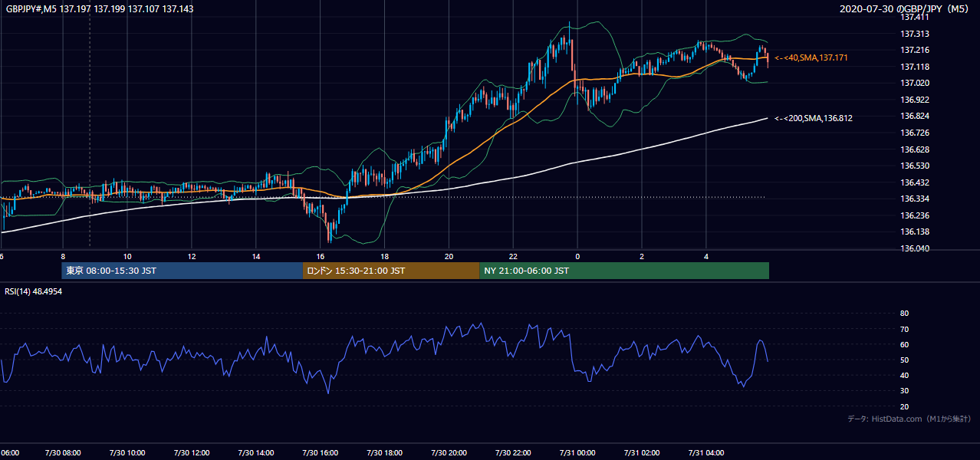The height and width of the screenshot is (460, 980).
Task: Click hour label 18 under the price chart
Action: tap(385, 257)
